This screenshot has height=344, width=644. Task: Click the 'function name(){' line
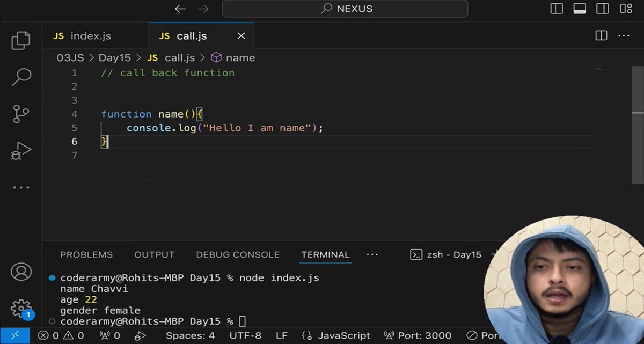pos(152,114)
